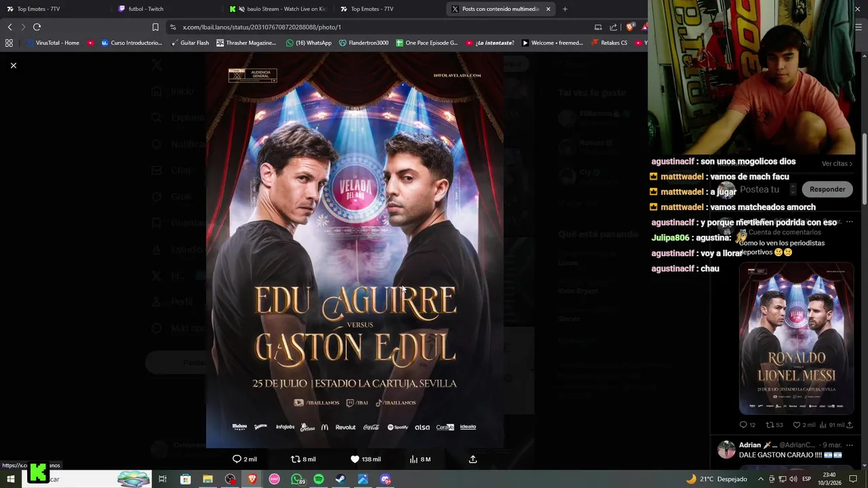Open Discord from the taskbar
The image size is (868, 488).
click(385, 479)
